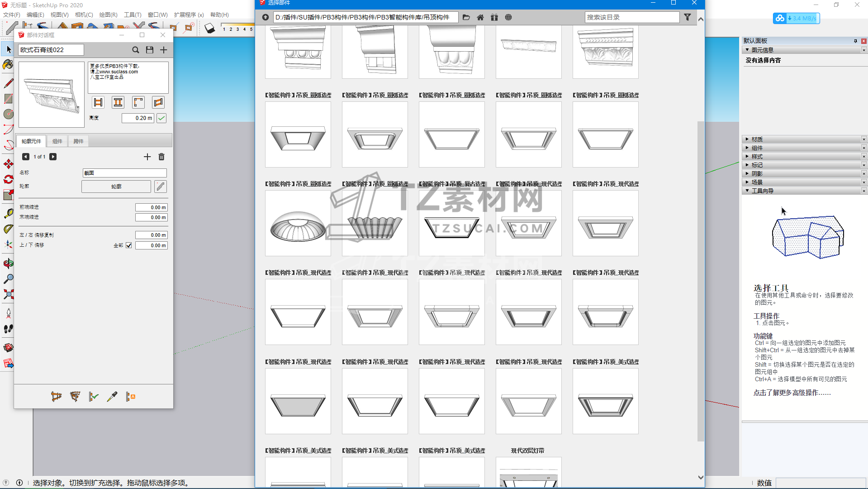
Task: Click the 现代双层灯带 component label
Action: tap(527, 451)
